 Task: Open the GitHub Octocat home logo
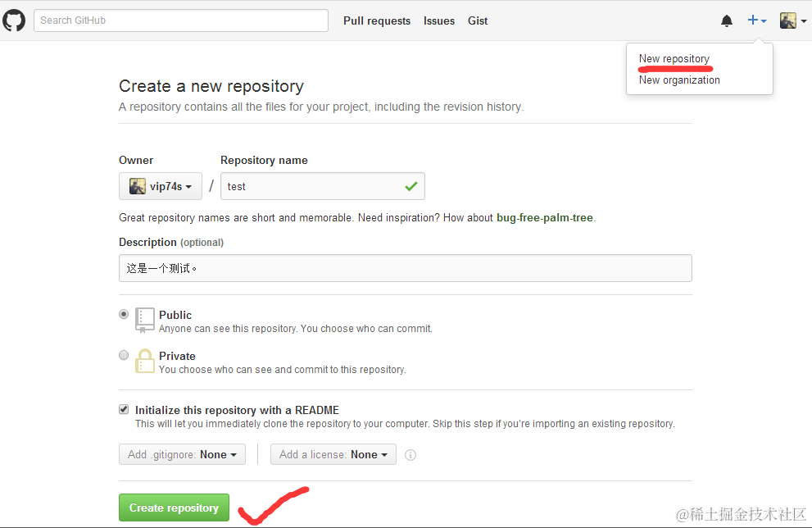13,20
